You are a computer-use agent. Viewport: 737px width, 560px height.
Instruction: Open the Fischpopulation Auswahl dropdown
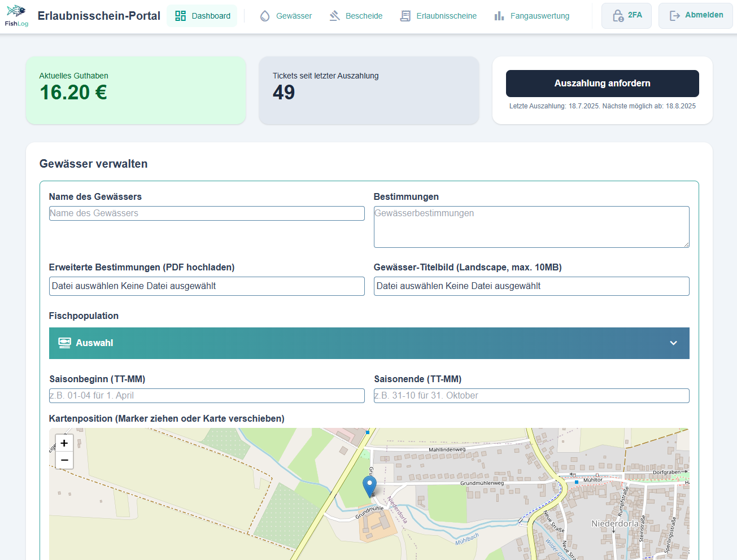pyautogui.click(x=369, y=343)
